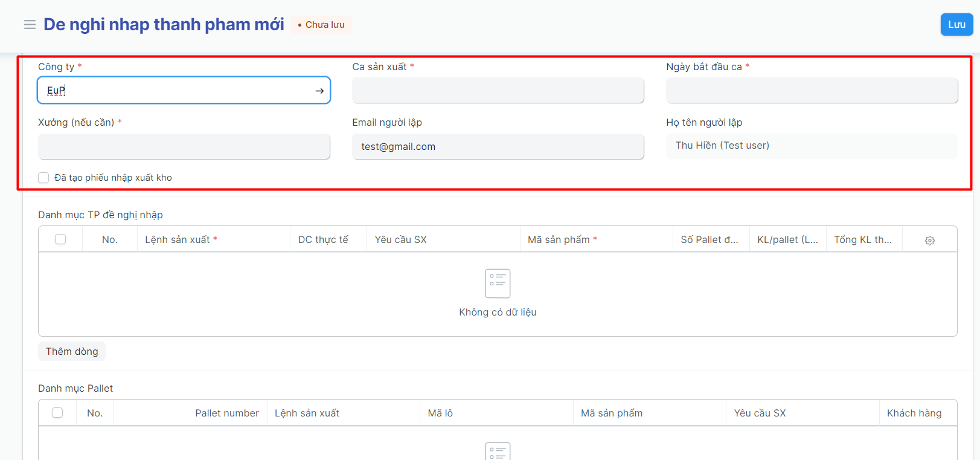
Task: Open the Xưởng (nếu cần) link field
Action: (184, 147)
